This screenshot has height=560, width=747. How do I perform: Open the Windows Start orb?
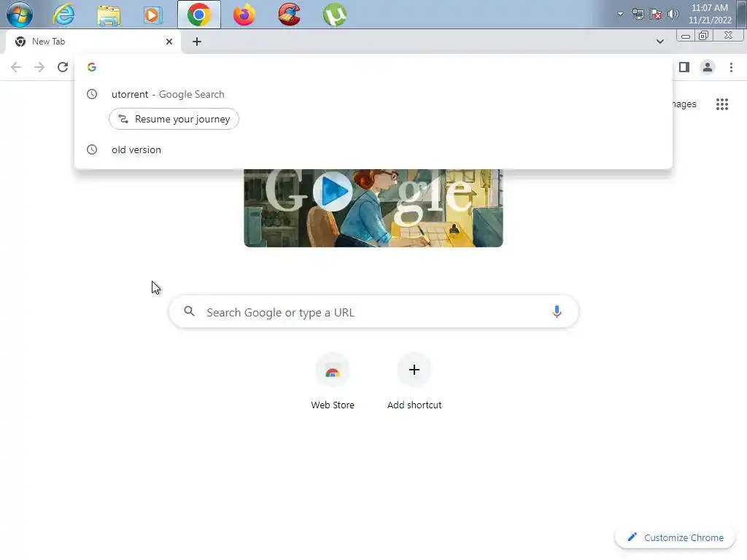tap(20, 15)
